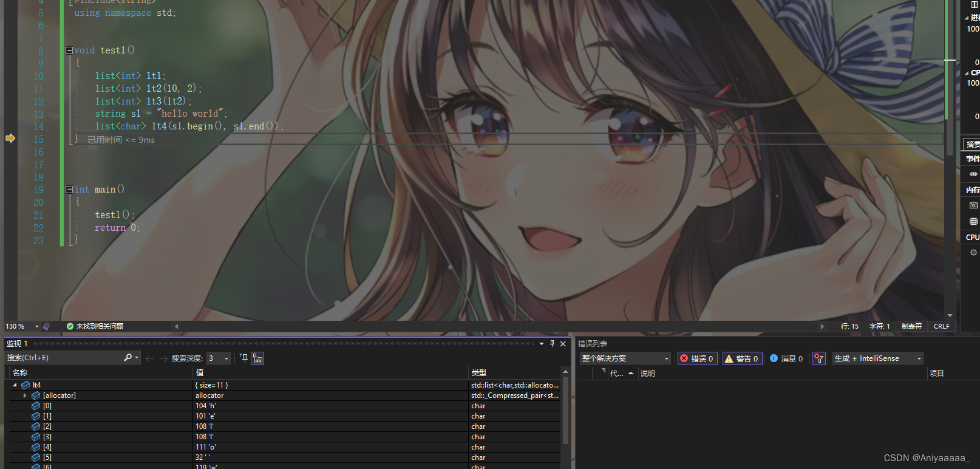Click the value { size=11 } of lt4
This screenshot has height=469, width=980.
point(211,385)
